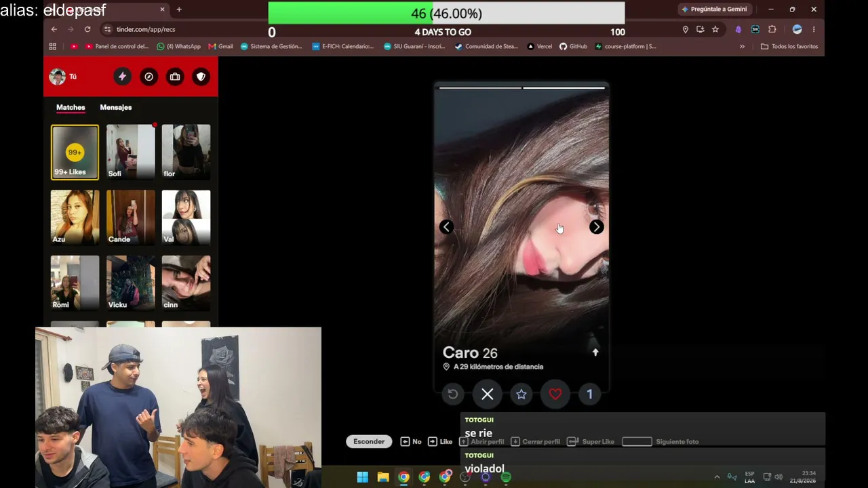868x488 pixels.
Task: View site information icon beside tinder.com URL
Action: [x=107, y=29]
